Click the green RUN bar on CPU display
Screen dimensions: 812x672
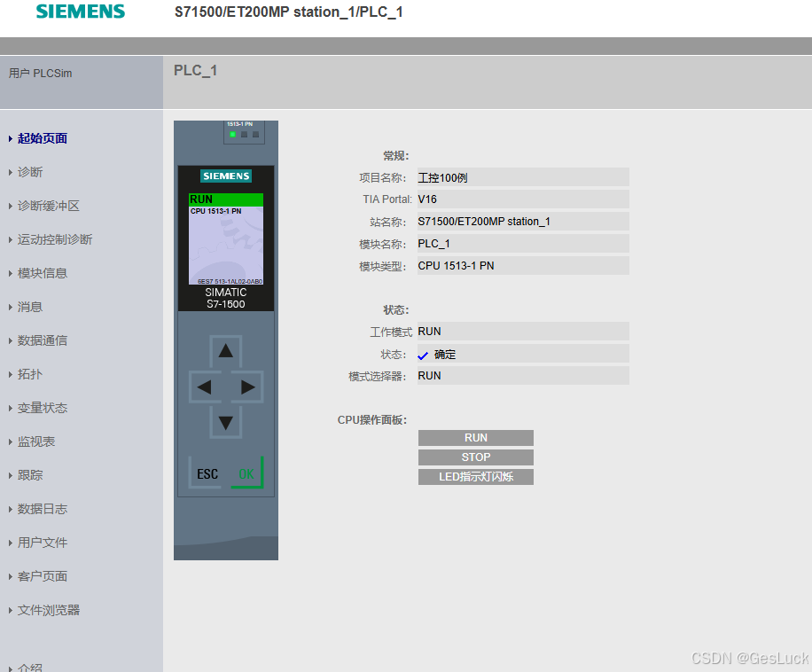point(226,199)
